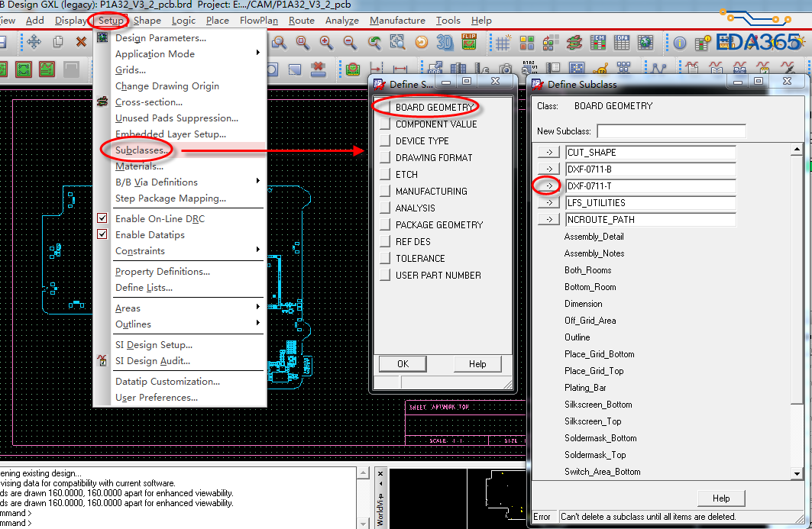812x529 pixels.
Task: Select the Zoom Out magnifier with minus
Action: tap(350, 43)
